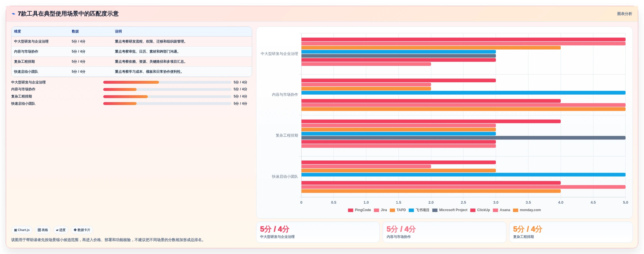Viewport: 644px width, 254px height.
Task: Click the 复杂工程排期 chart axis label
Action: 287,135
